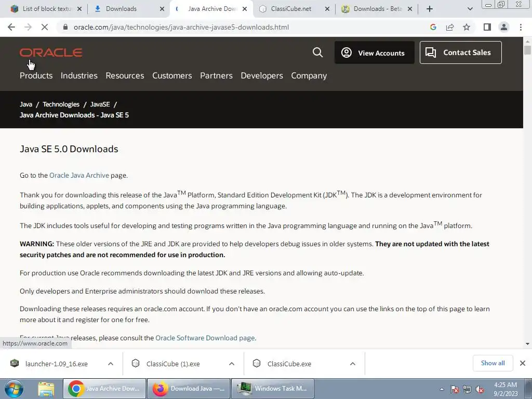
Task: Click the muted volume tray icon
Action: tap(480, 389)
